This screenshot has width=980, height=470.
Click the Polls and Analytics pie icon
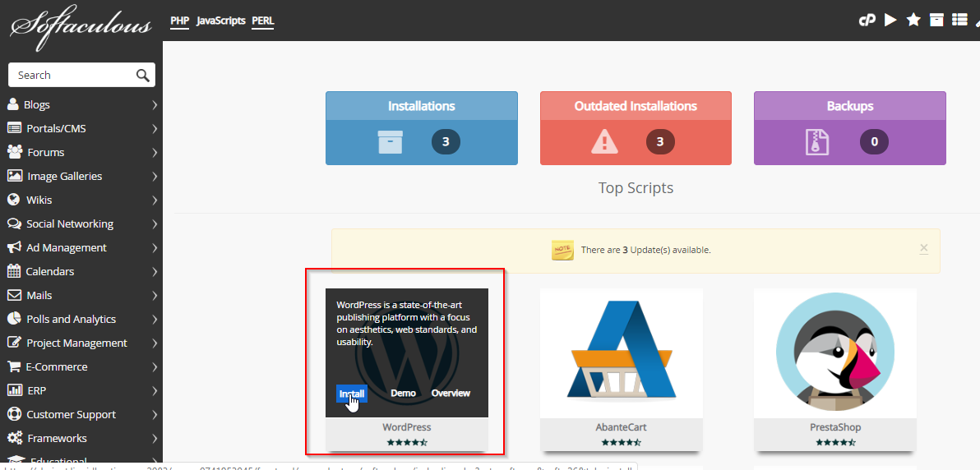tap(14, 319)
